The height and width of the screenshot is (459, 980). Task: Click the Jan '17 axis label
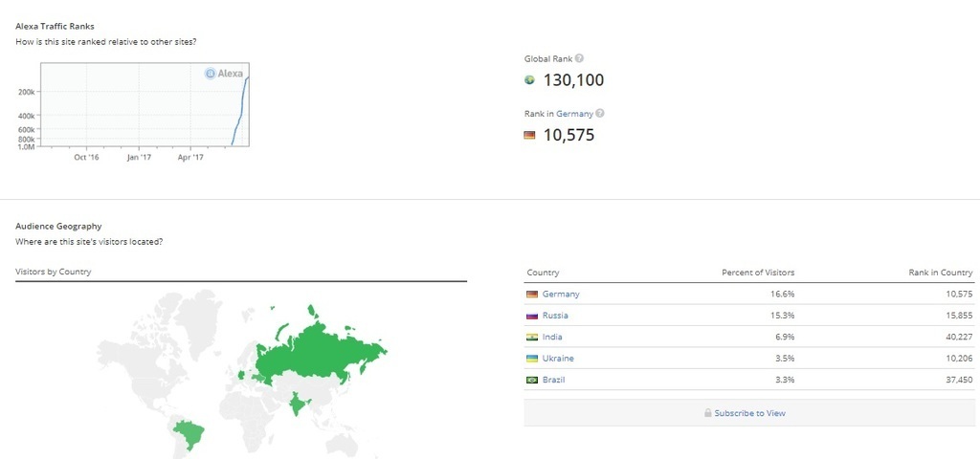coord(139,158)
